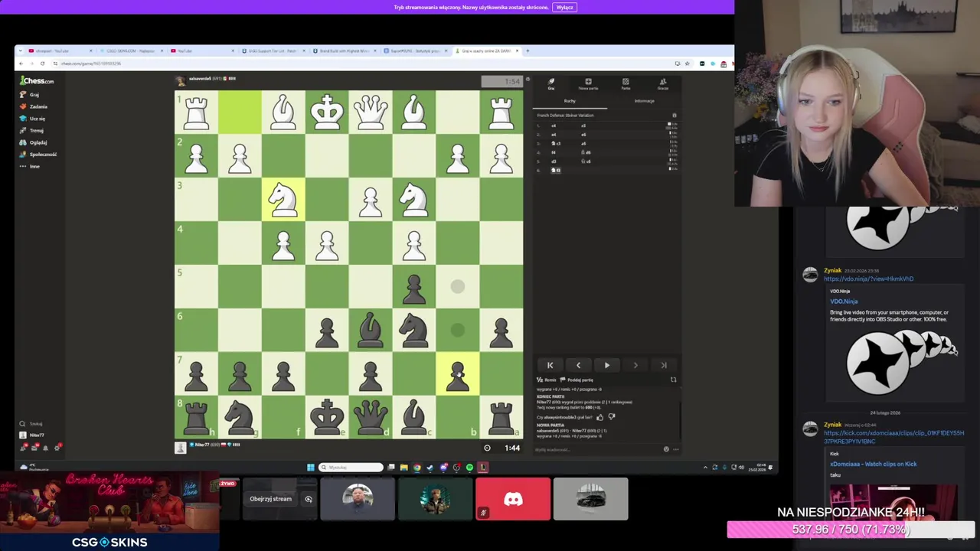
Task: Give thumbs up for the opponent rating
Action: point(599,417)
